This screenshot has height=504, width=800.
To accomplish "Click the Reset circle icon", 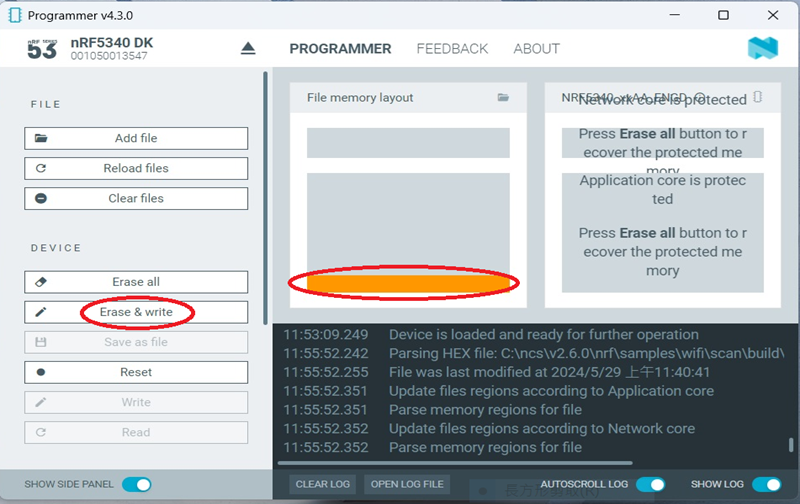I will pos(41,372).
